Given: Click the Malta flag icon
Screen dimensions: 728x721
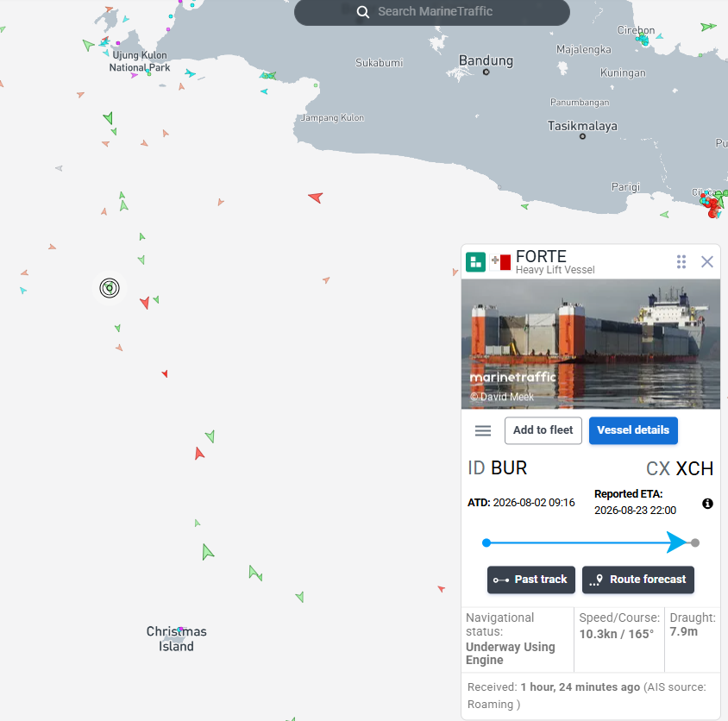Looking at the screenshot, I should point(500,262).
